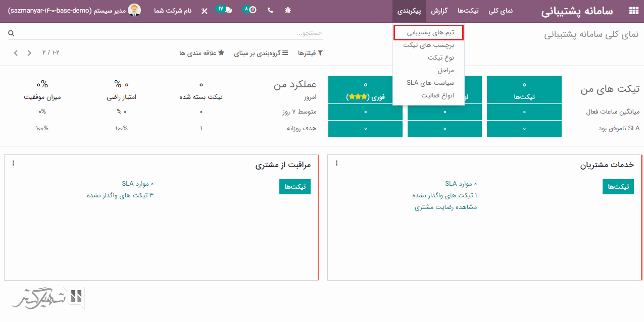Click the عملکرد من heading
Viewport: 644px width, 322px height.
[x=295, y=85]
